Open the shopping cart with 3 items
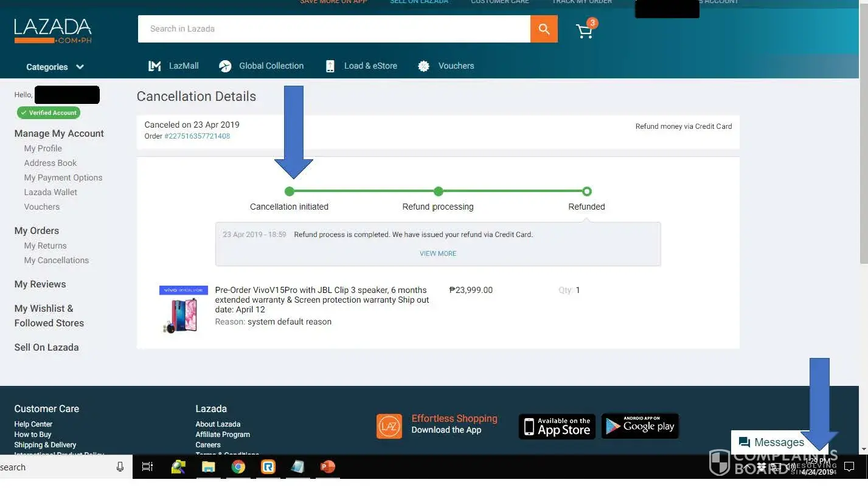The image size is (868, 488). (x=586, y=29)
